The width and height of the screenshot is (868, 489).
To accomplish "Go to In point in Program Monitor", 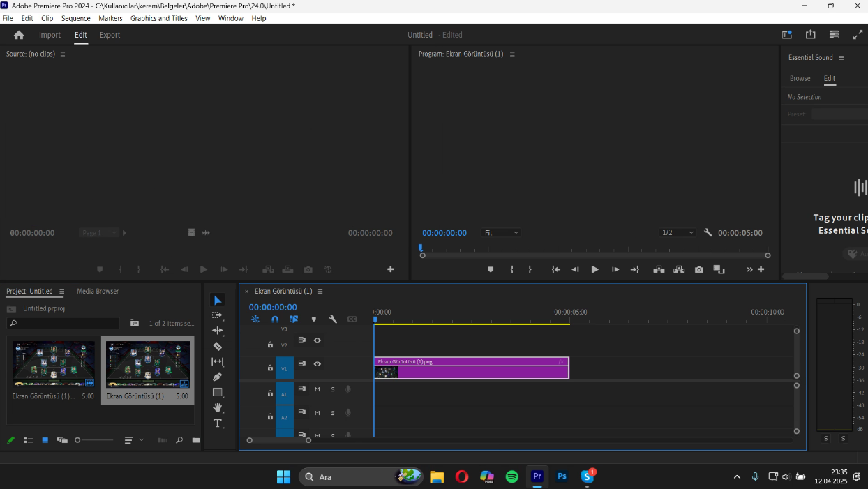I will pos(556,269).
